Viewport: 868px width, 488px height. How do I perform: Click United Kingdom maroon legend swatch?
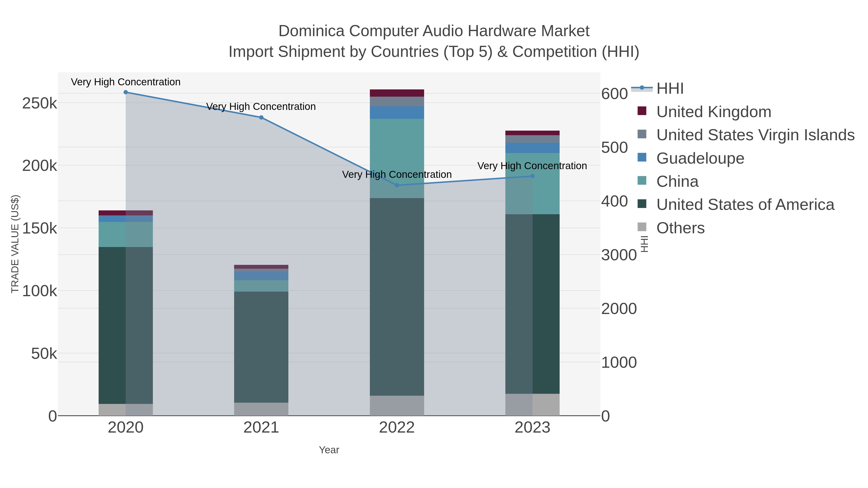[642, 111]
